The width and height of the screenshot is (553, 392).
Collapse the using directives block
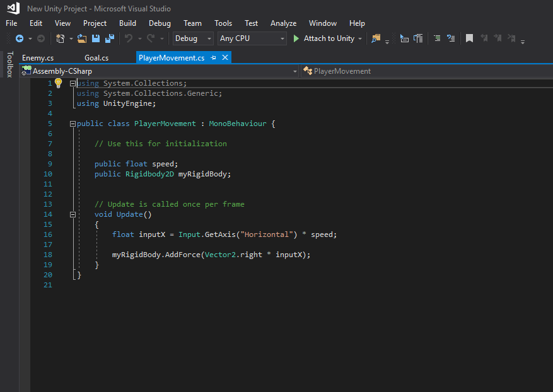click(73, 83)
